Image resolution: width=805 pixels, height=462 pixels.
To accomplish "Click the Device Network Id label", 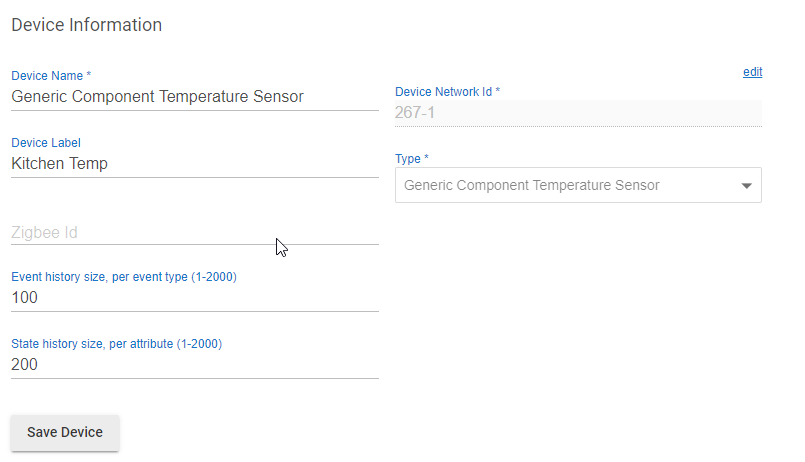I will point(447,92).
